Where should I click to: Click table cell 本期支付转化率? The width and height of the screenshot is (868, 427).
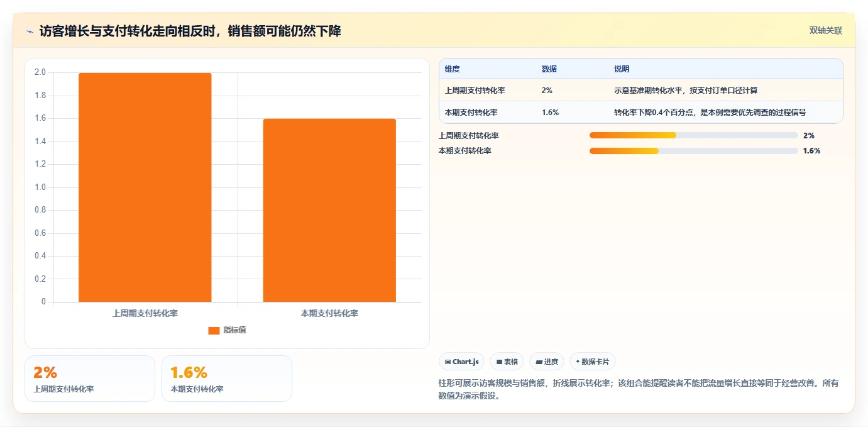point(471,113)
